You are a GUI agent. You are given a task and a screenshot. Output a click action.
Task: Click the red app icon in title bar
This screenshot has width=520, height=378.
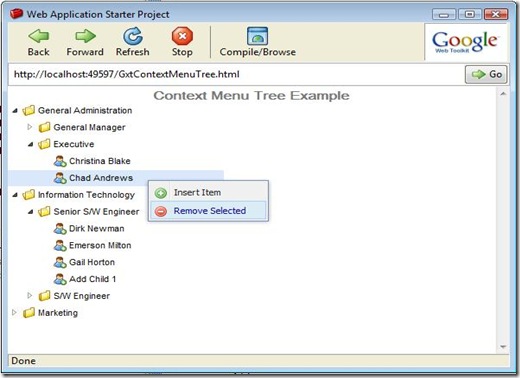pyautogui.click(x=16, y=14)
